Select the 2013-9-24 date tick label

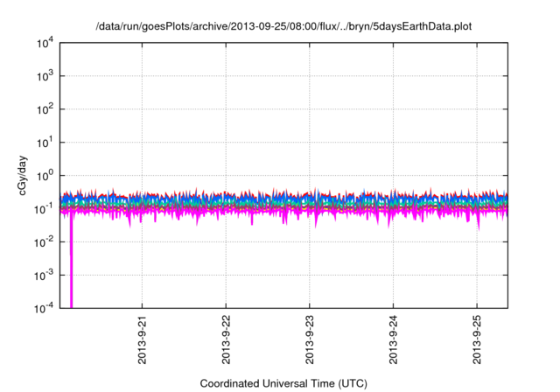tap(393, 339)
